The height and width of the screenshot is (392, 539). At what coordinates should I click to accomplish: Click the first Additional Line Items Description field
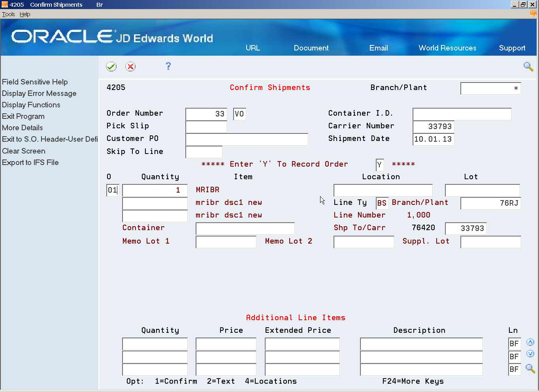422,344
